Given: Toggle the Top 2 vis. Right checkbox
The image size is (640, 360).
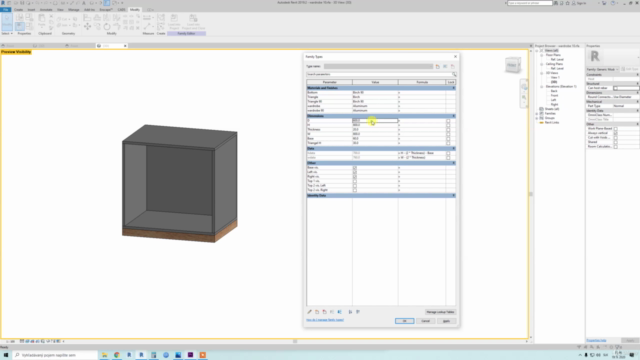Looking at the screenshot, I should pyautogui.click(x=355, y=190).
